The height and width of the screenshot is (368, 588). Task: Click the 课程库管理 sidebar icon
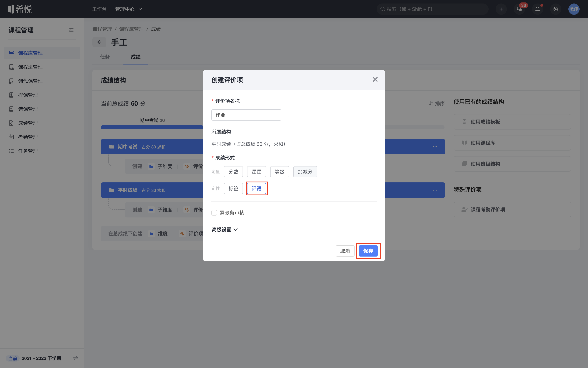(x=11, y=53)
